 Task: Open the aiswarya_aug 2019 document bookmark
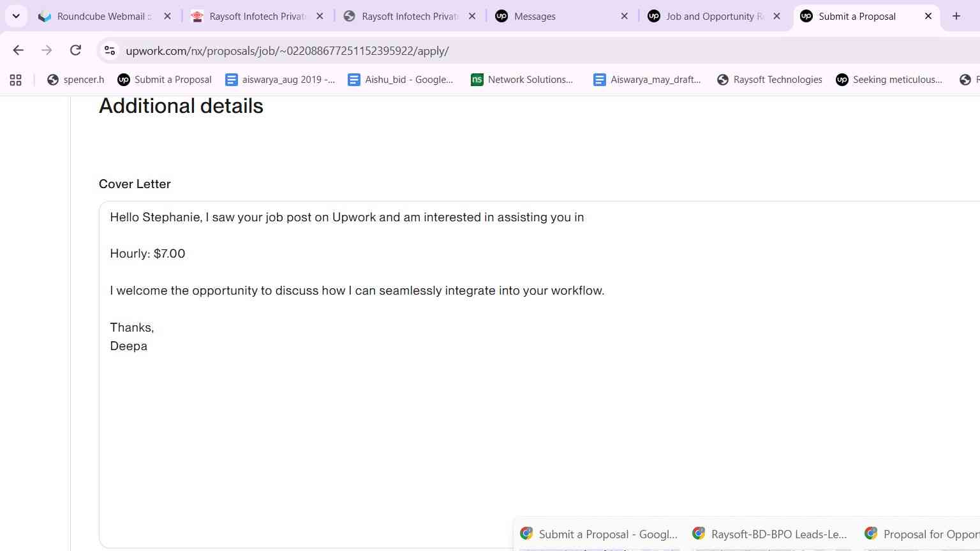coord(280,80)
